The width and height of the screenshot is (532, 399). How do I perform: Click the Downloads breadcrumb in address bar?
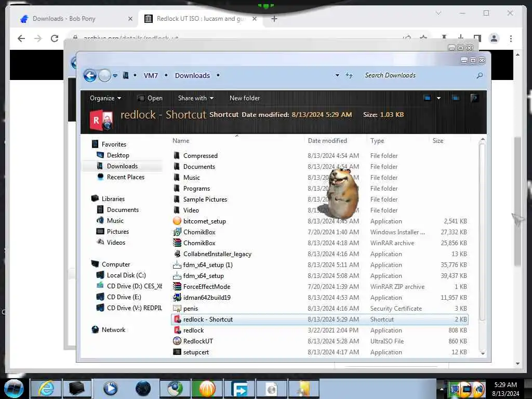point(192,75)
